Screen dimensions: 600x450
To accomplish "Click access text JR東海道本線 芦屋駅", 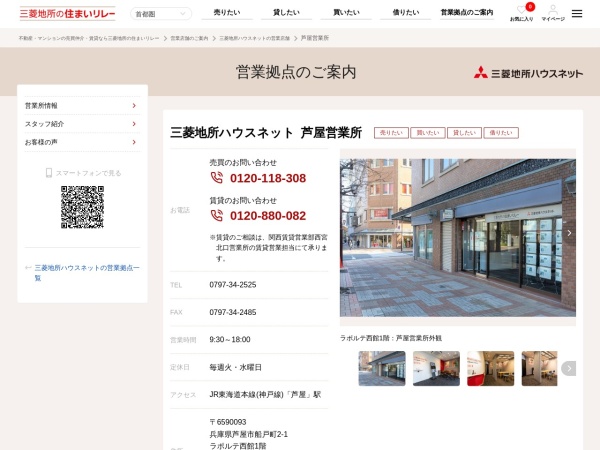I will tap(265, 395).
